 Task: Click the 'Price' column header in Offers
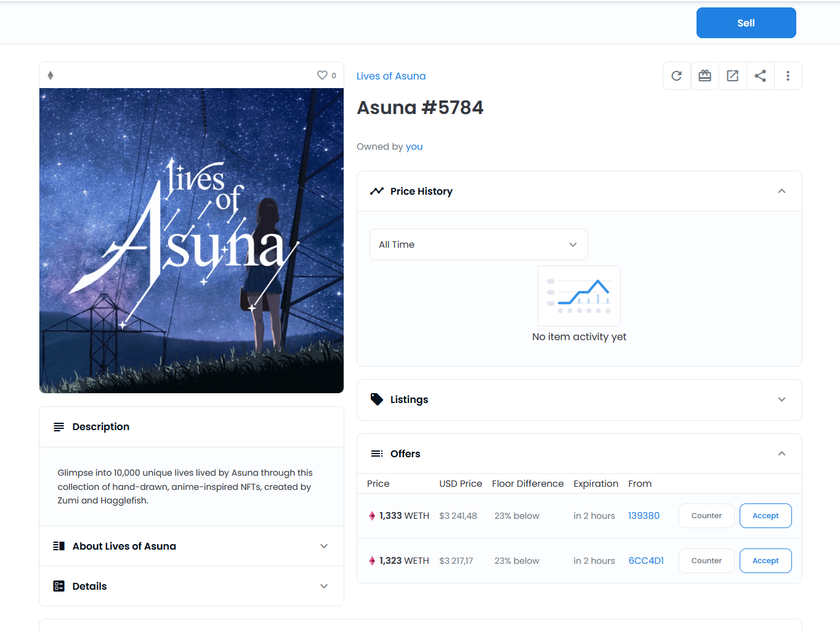(x=378, y=484)
